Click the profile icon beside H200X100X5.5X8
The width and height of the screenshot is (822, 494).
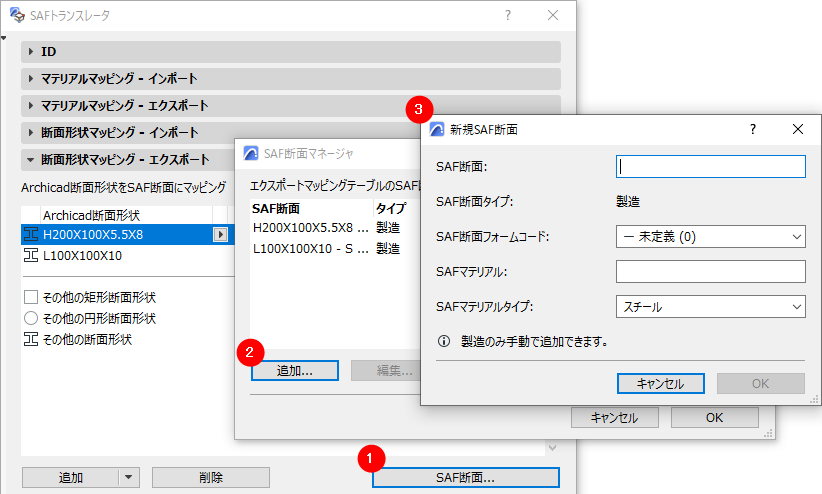31,234
